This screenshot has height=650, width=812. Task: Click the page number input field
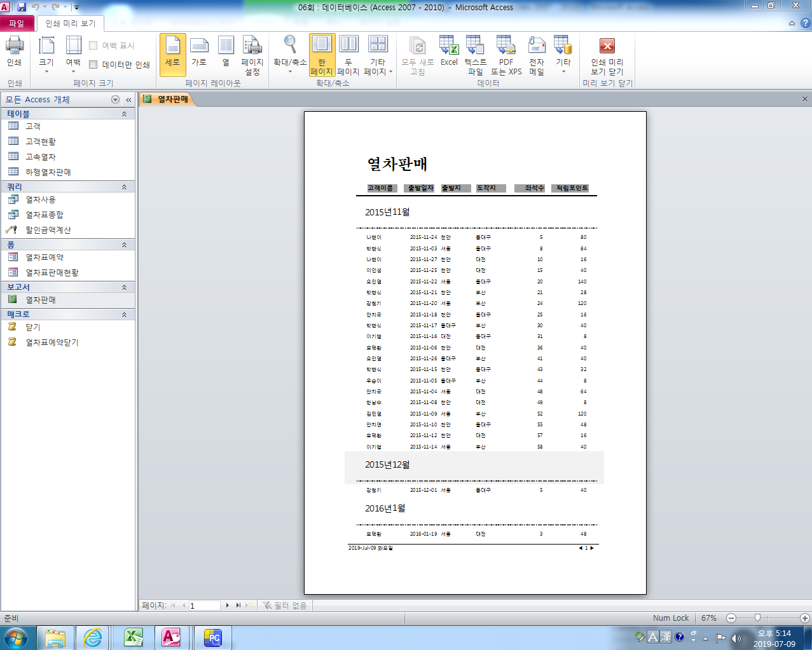click(x=204, y=606)
